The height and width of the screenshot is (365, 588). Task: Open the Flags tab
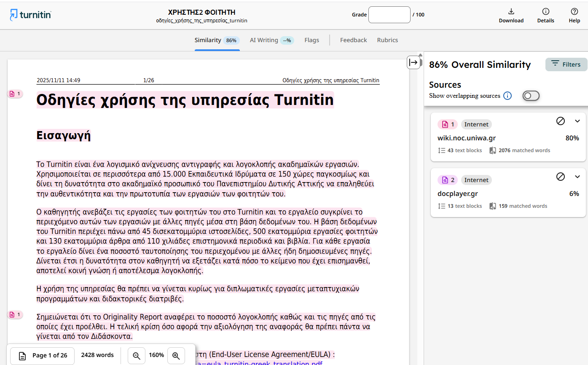tap(311, 40)
